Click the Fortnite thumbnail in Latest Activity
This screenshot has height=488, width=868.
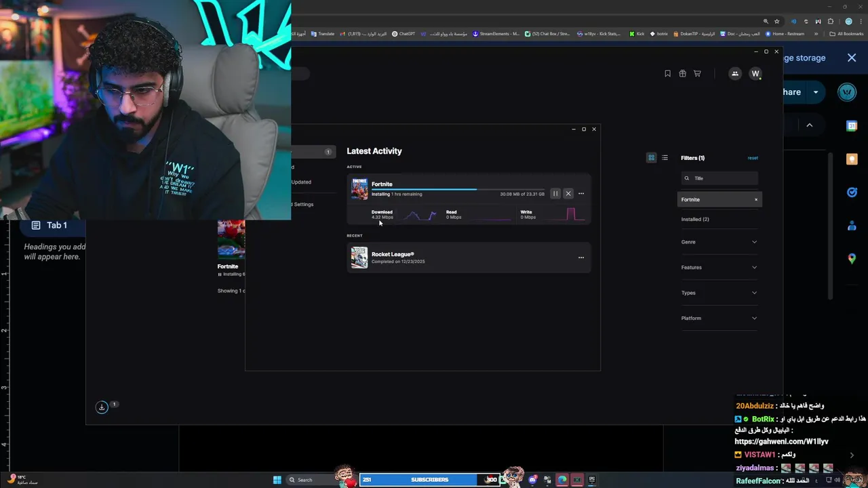coord(359,189)
